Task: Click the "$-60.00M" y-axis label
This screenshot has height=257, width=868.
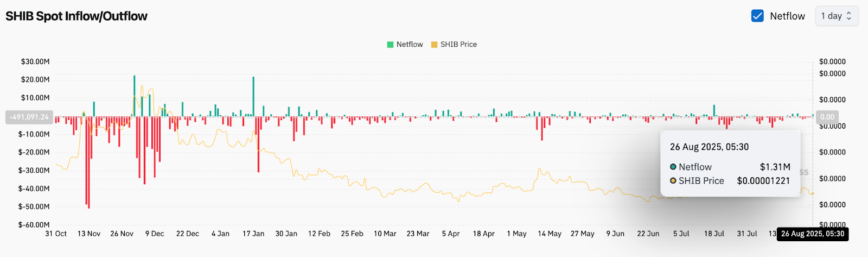Action: click(34, 224)
